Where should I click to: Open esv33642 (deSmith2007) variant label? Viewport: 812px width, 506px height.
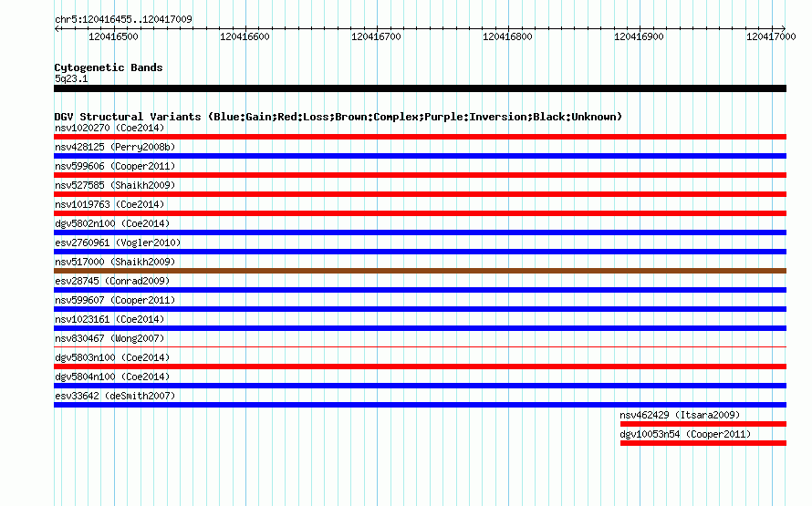click(115, 396)
